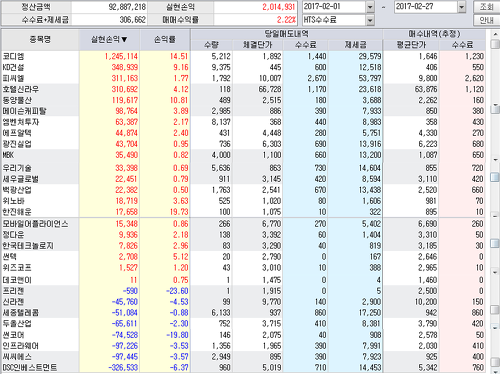500x374 pixels.
Task: Click the return rate 19.73 cell
Action: (x=179, y=212)
